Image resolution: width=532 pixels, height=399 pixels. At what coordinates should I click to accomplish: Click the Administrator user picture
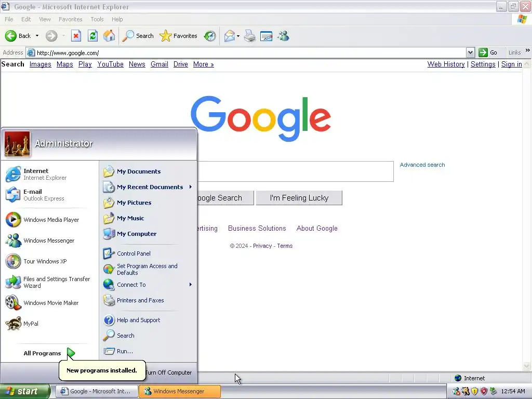pos(17,144)
